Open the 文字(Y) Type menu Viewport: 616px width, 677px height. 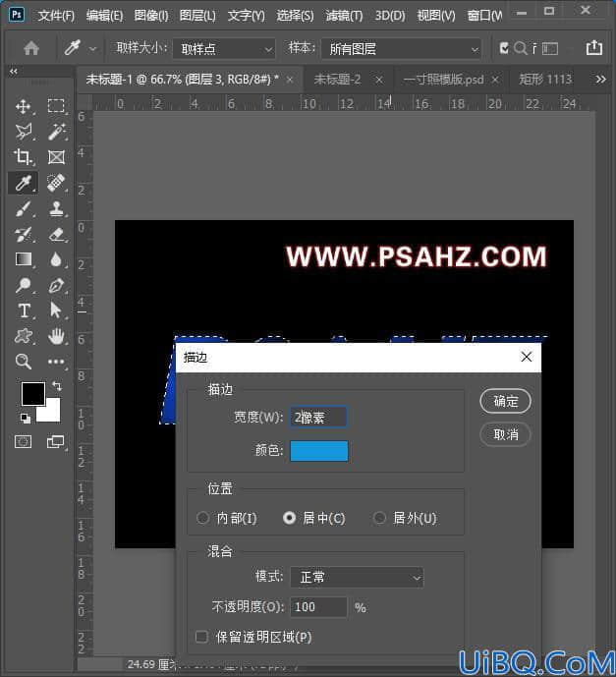246,16
